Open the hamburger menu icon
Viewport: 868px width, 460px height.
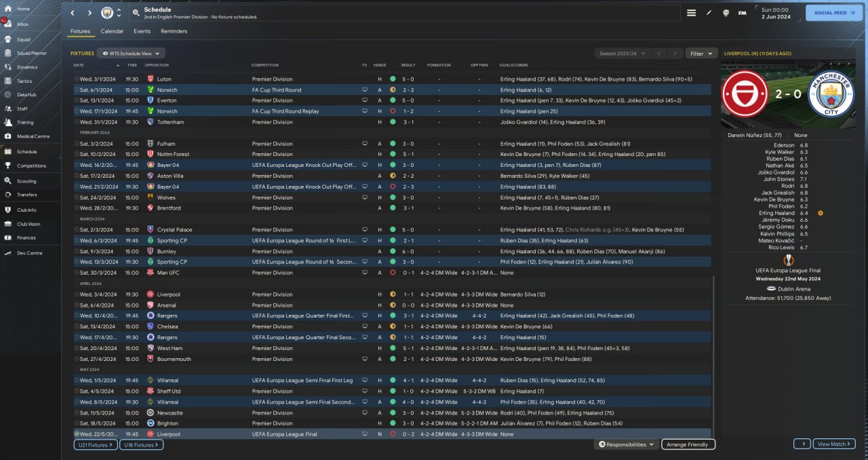(x=691, y=13)
